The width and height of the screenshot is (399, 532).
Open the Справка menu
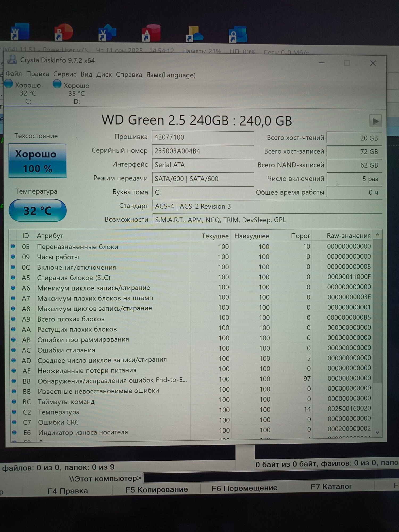[x=129, y=75]
